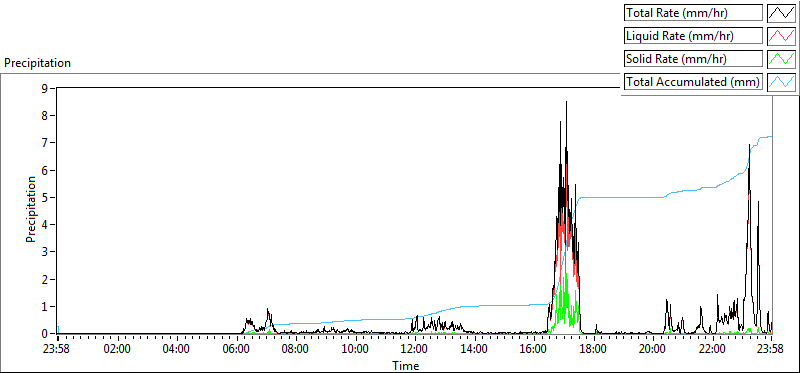Click the 12:00 time tick label
800x373 pixels.
[x=415, y=350]
